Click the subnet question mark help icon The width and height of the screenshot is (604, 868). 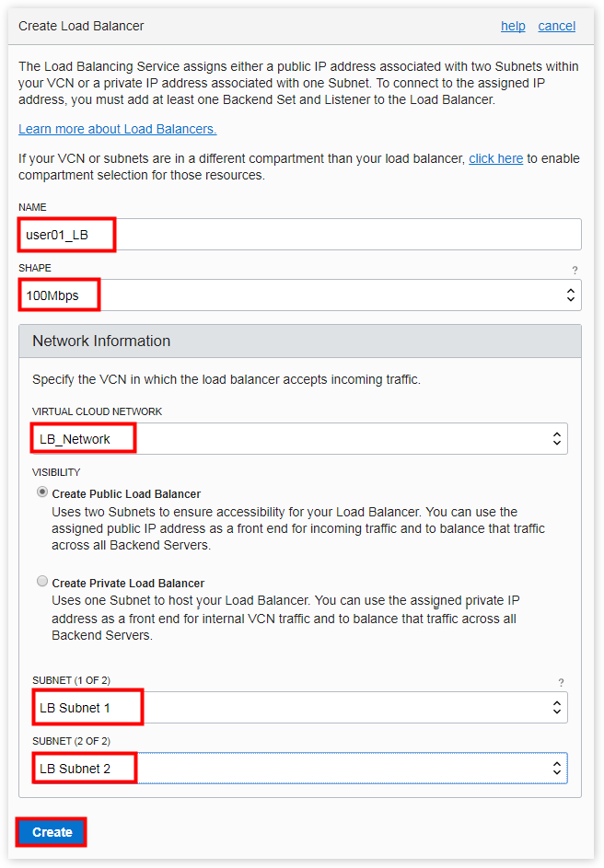[561, 682]
